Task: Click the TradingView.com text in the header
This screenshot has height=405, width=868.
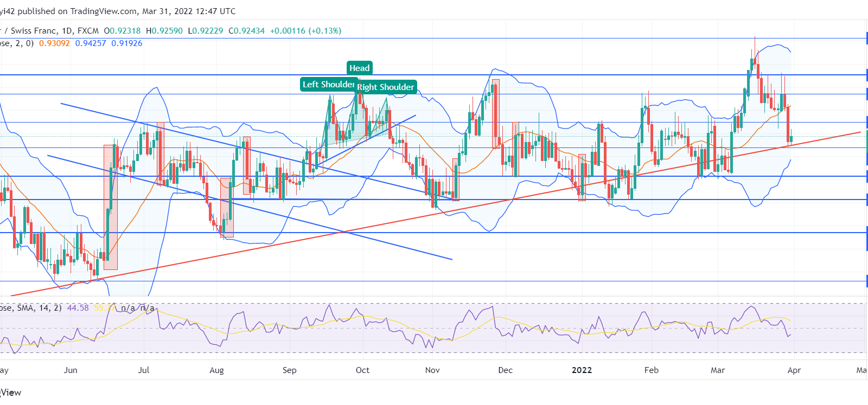Action: 104,11
